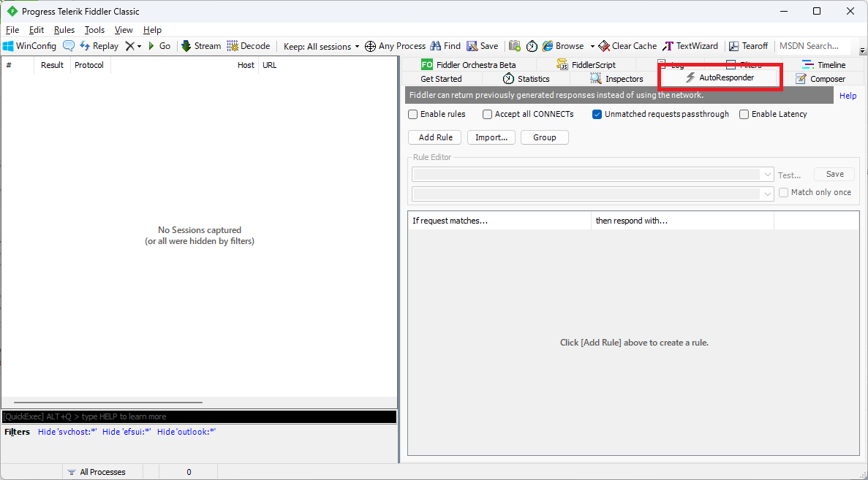This screenshot has width=868, height=480.
Task: Open the Remove sessions dropdown arrow
Action: pos(139,47)
